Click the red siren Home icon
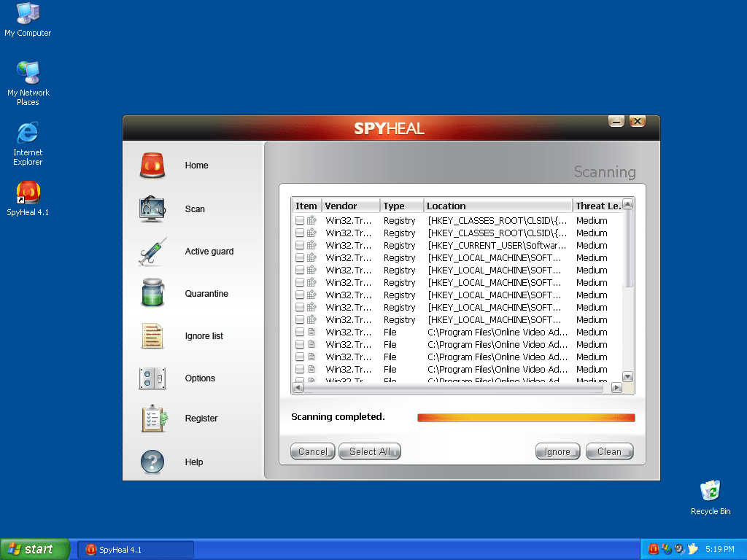747x560 pixels. (x=152, y=166)
